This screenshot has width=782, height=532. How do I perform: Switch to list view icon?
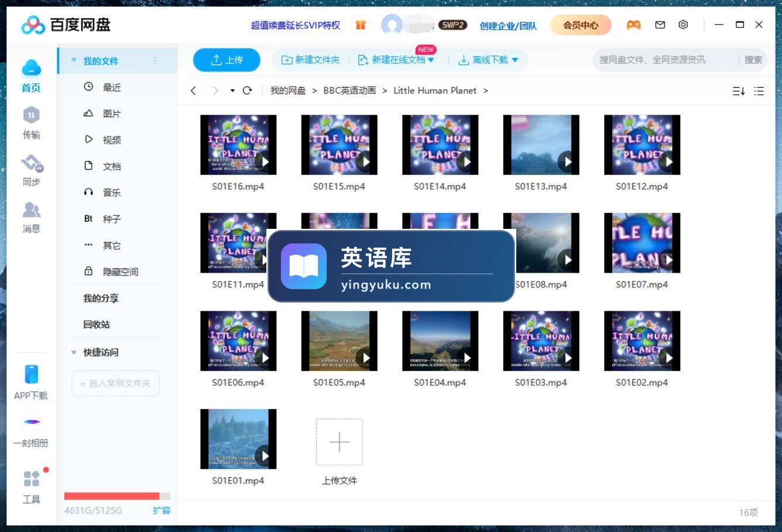tap(759, 91)
